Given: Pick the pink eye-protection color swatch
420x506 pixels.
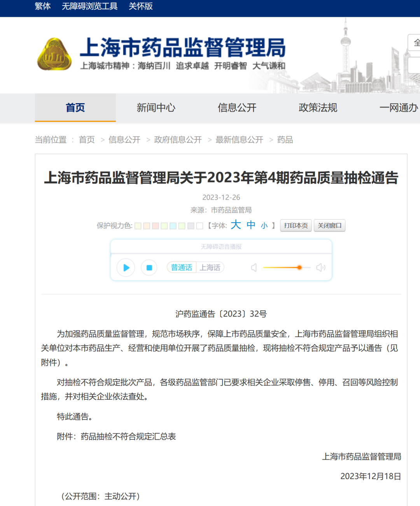Looking at the screenshot, I should coord(156,226).
